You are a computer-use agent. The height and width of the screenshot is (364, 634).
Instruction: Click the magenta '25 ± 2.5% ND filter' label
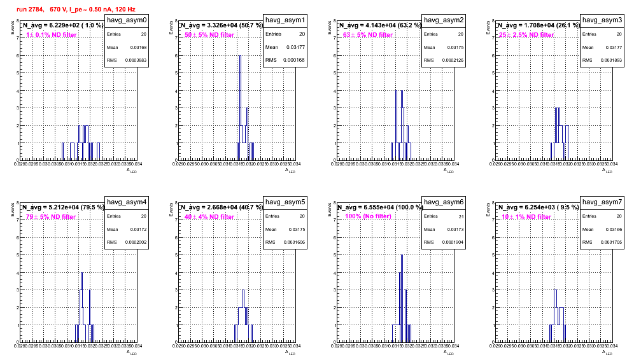[x=526, y=35]
